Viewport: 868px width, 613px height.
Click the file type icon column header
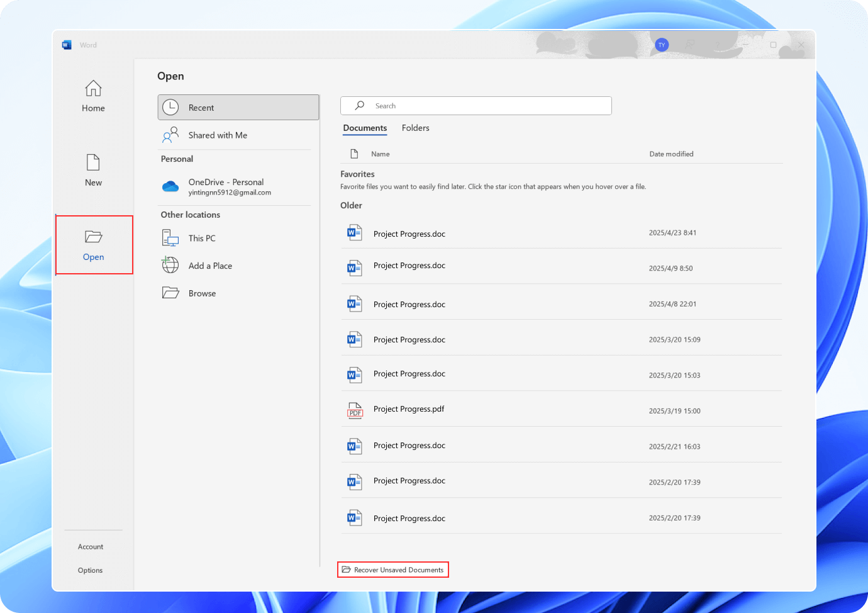click(354, 154)
